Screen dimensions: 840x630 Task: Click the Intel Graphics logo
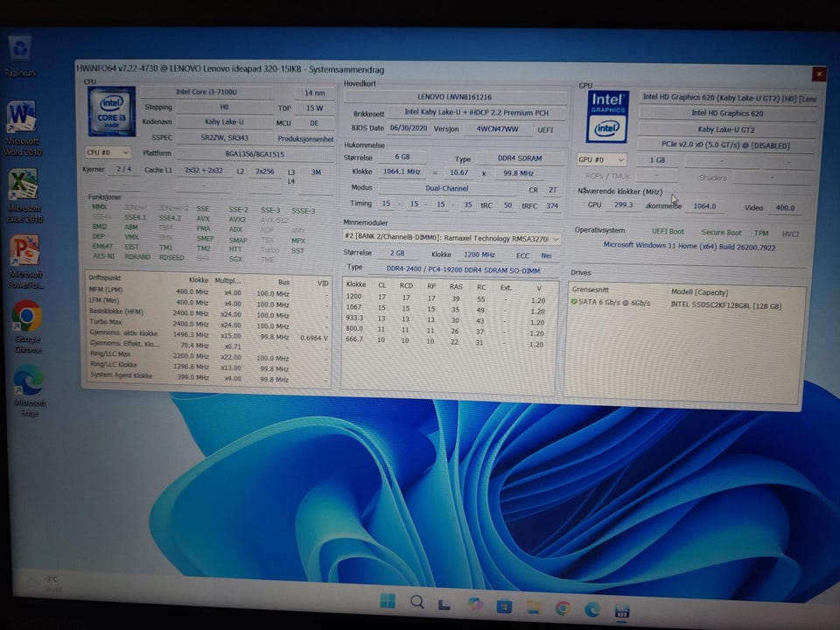coord(607,116)
